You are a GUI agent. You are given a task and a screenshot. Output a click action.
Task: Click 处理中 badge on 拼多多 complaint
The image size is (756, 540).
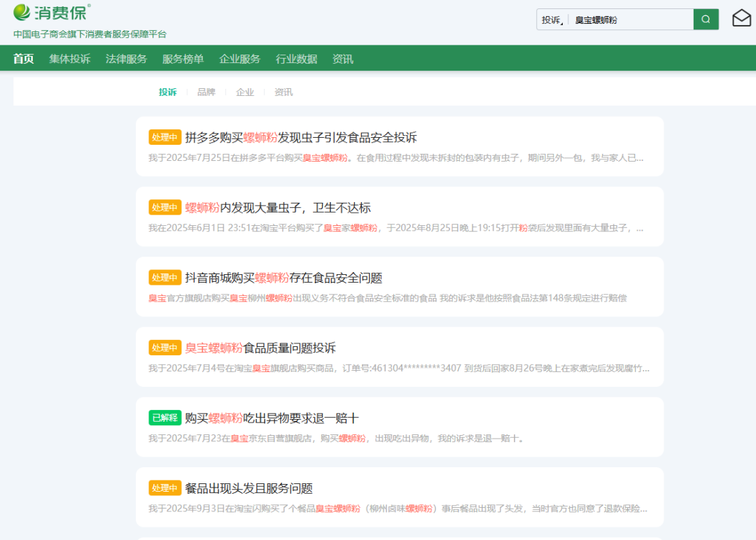pyautogui.click(x=165, y=137)
